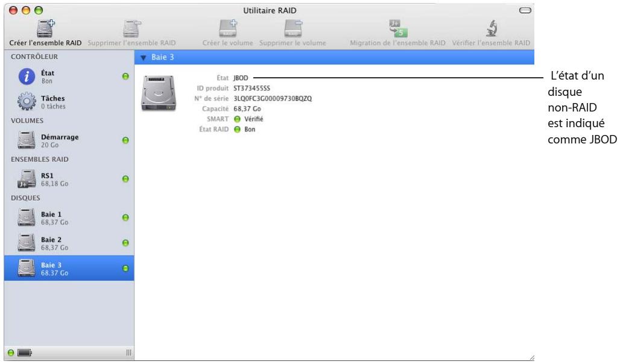The height and width of the screenshot is (364, 620).
Task: Click the green indicator next to RS1
Action: coord(125,179)
